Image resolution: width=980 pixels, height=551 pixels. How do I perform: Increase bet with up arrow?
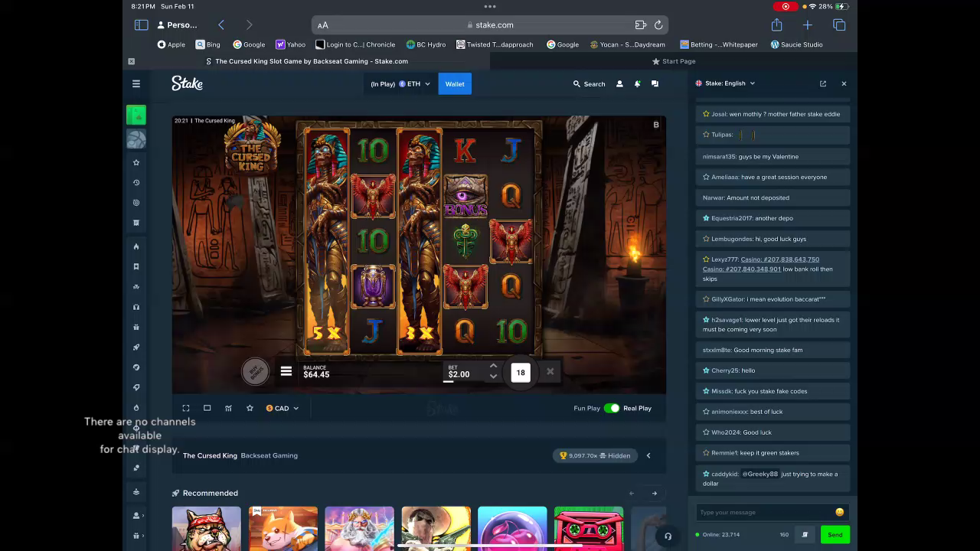click(x=493, y=366)
